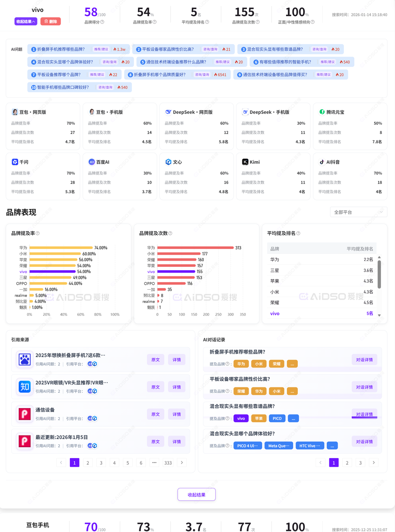Go to page 2 of 引用来源
Image resolution: width=395 pixels, height=532 pixels.
click(88, 463)
